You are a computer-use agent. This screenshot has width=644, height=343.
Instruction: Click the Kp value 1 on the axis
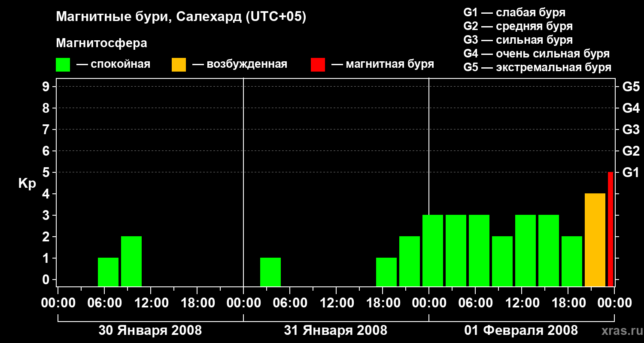pyautogui.click(x=47, y=258)
